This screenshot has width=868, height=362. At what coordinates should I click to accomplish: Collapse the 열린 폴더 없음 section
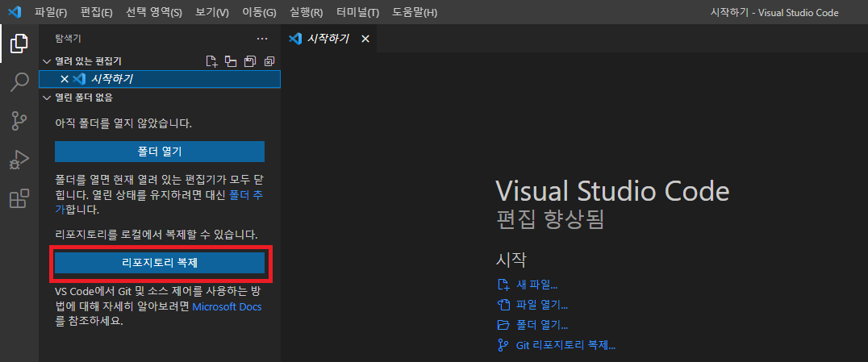[47, 98]
